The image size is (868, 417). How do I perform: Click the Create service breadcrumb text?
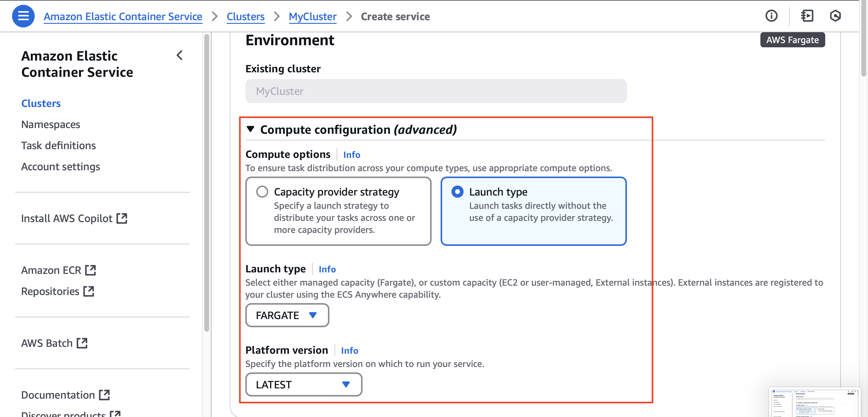click(395, 16)
